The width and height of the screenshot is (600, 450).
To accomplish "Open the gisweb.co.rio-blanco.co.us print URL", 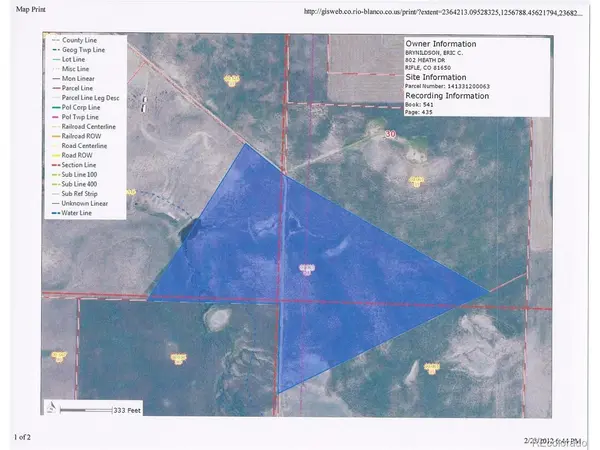I will pyautogui.click(x=443, y=12).
